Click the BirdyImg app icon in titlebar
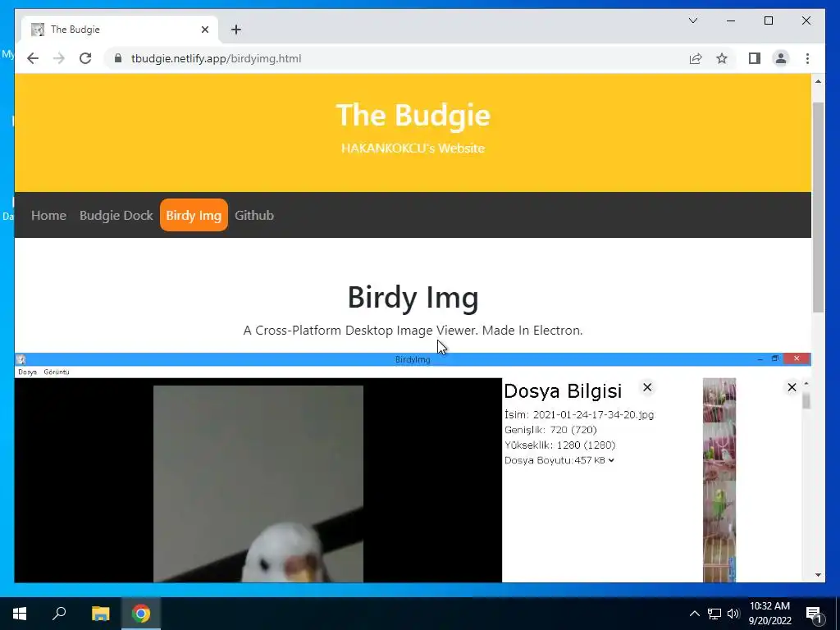Screen dimensions: 840x630 [21, 359]
